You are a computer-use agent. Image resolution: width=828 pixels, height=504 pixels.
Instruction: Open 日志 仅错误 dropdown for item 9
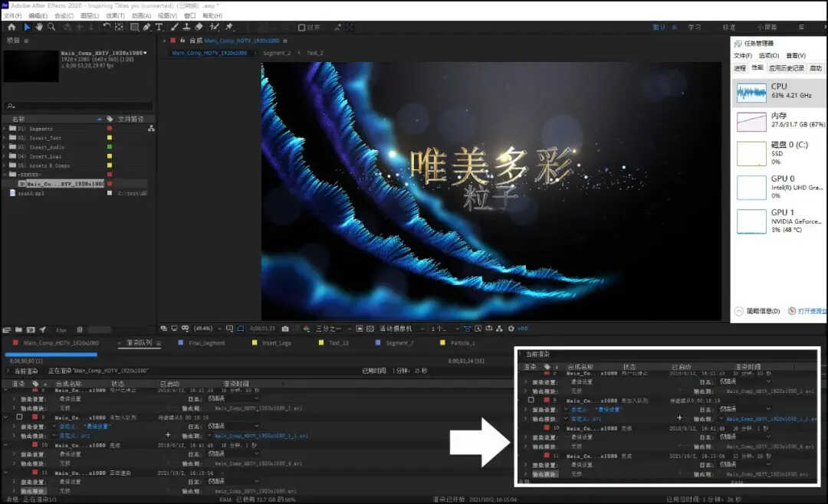232,426
